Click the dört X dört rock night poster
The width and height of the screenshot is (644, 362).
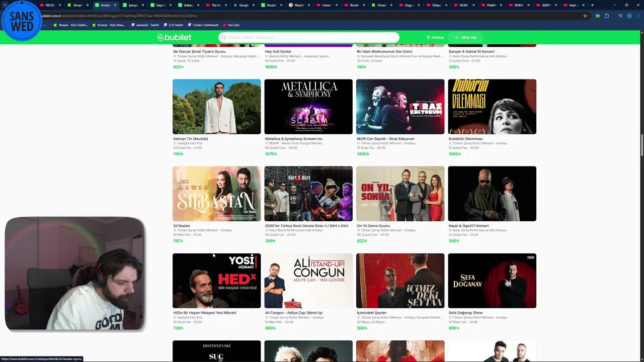308,194
